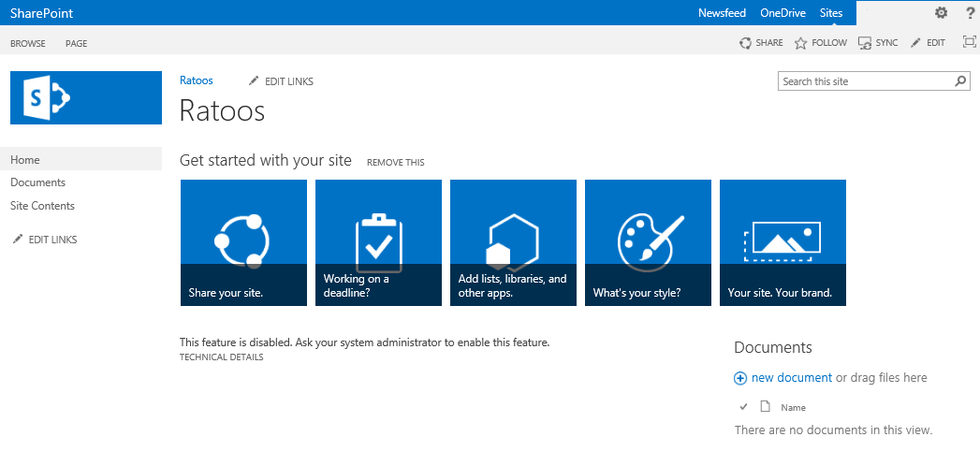Click the search magnifier icon
The width and height of the screenshot is (980, 466).
point(960,81)
